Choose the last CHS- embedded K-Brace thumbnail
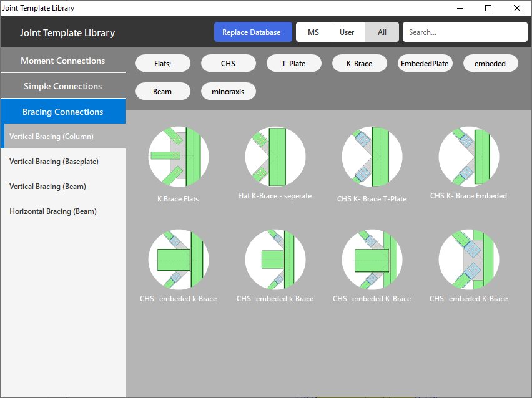Image resolution: width=532 pixels, height=398 pixels. [x=468, y=260]
